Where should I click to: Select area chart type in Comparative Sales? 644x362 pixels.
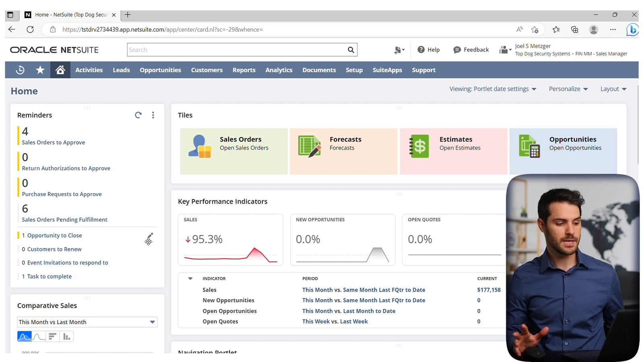pos(25,337)
